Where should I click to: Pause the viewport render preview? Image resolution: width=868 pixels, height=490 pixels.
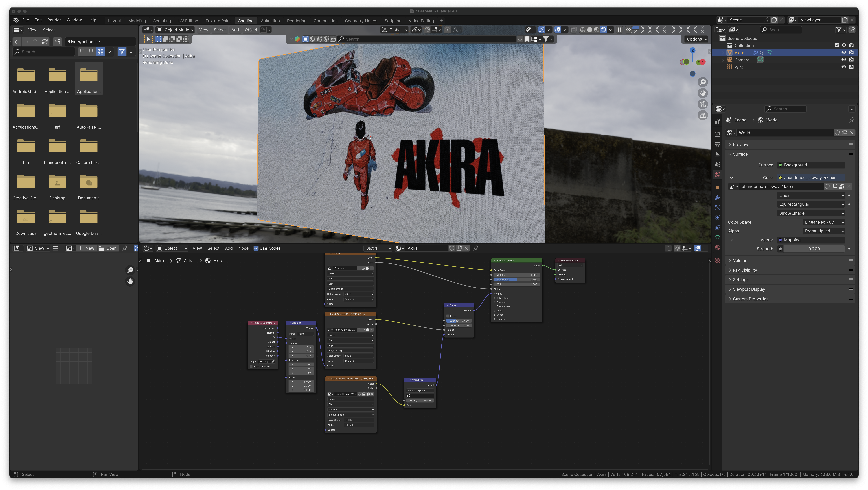pyautogui.click(x=619, y=30)
